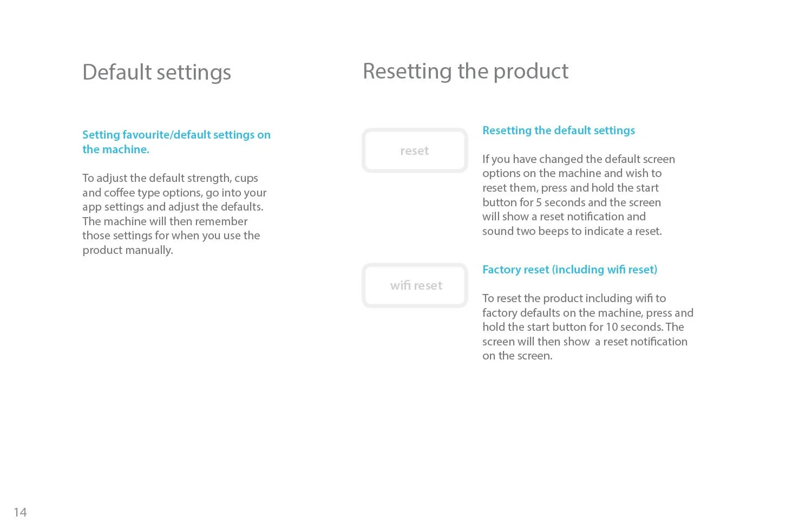Click the line 'app settings and adjust the defaults.'
The width and height of the screenshot is (812, 529).
tap(173, 207)
